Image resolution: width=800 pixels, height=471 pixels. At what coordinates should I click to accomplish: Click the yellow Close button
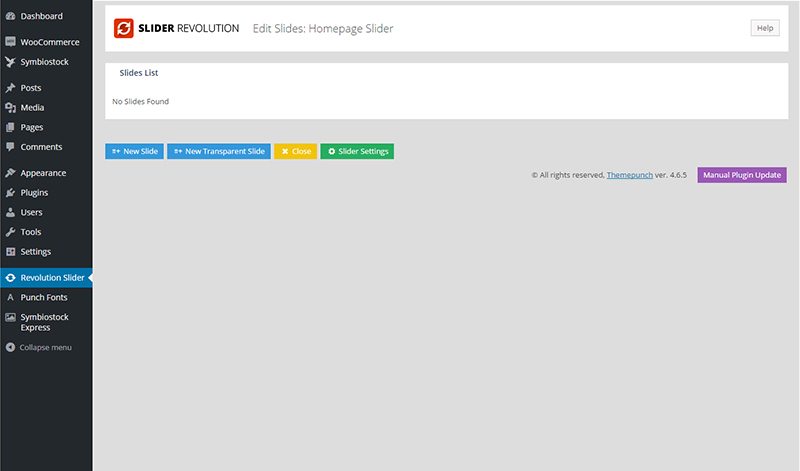tap(295, 151)
